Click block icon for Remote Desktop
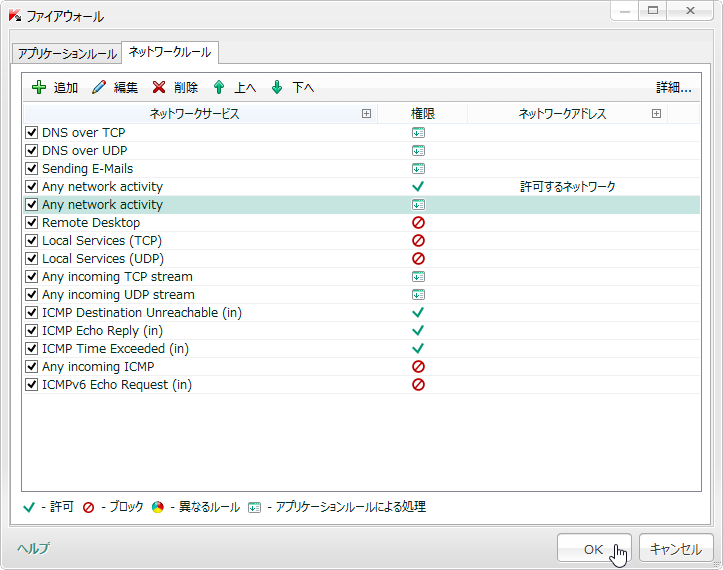This screenshot has width=723, height=570. pos(418,223)
